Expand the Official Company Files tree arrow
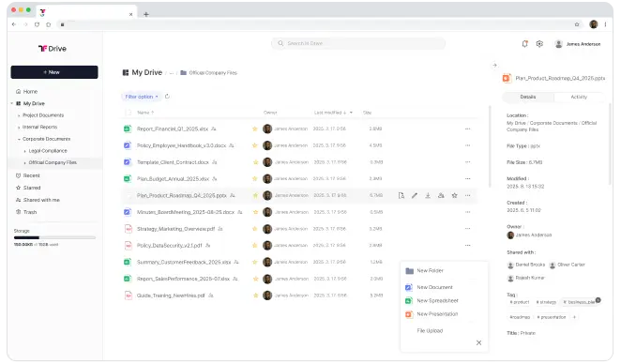 (25, 163)
